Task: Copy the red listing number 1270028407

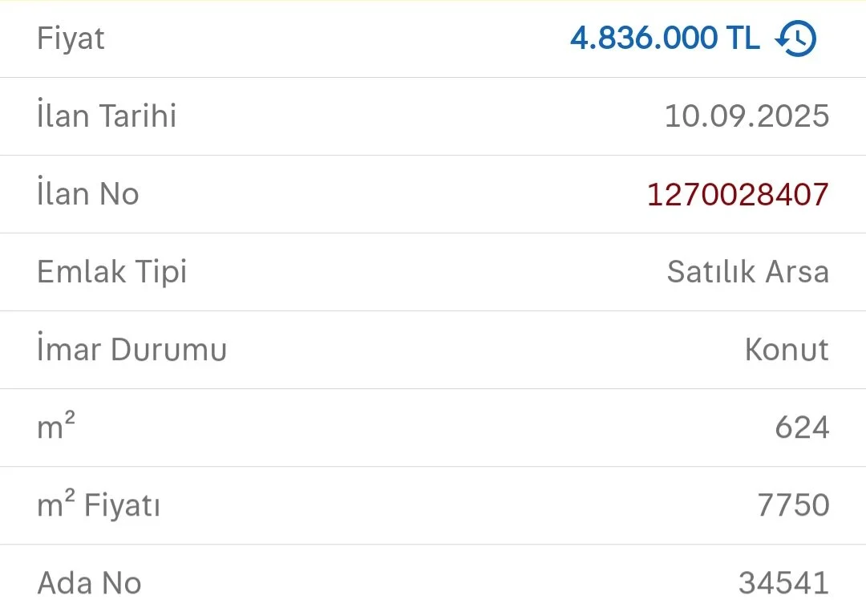Action: tap(737, 194)
